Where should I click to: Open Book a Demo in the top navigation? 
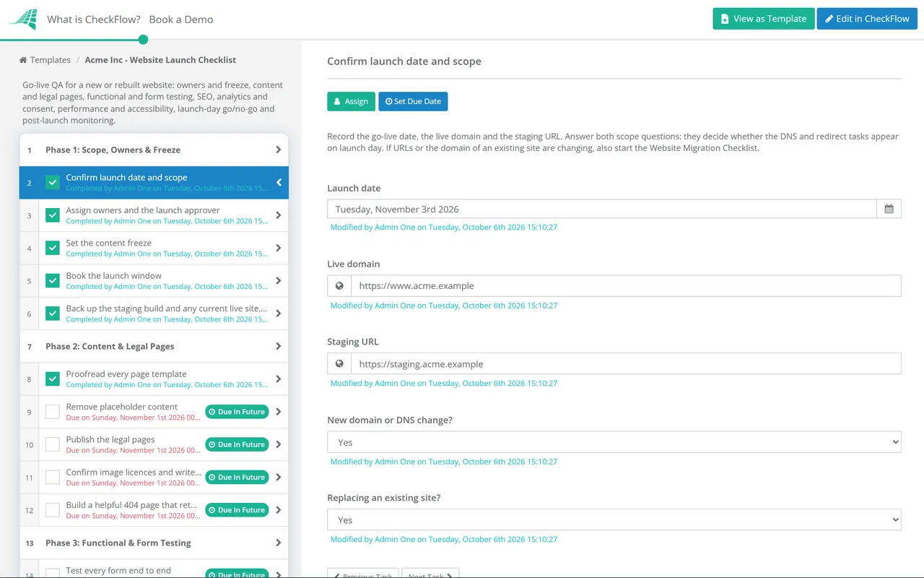coord(181,20)
